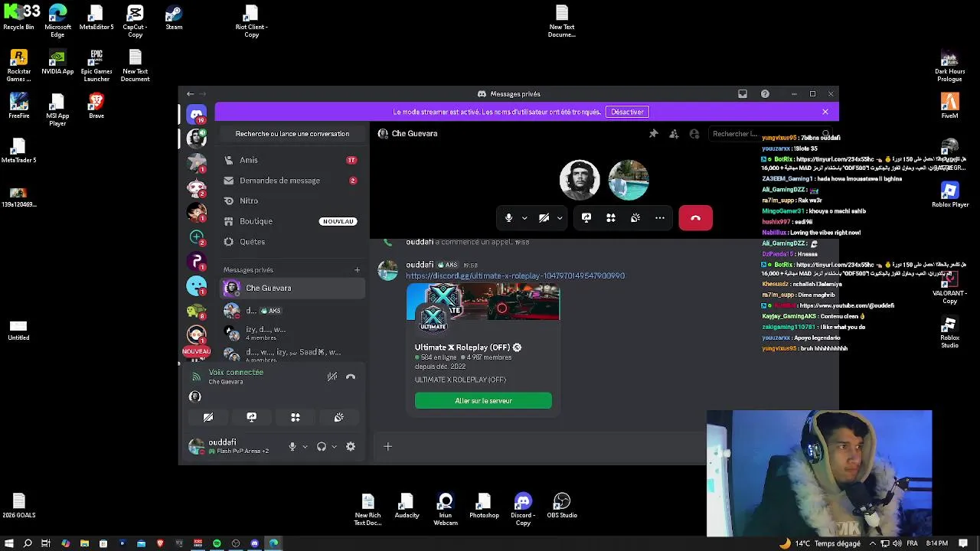Open Steam desktop shortcut

tap(174, 18)
